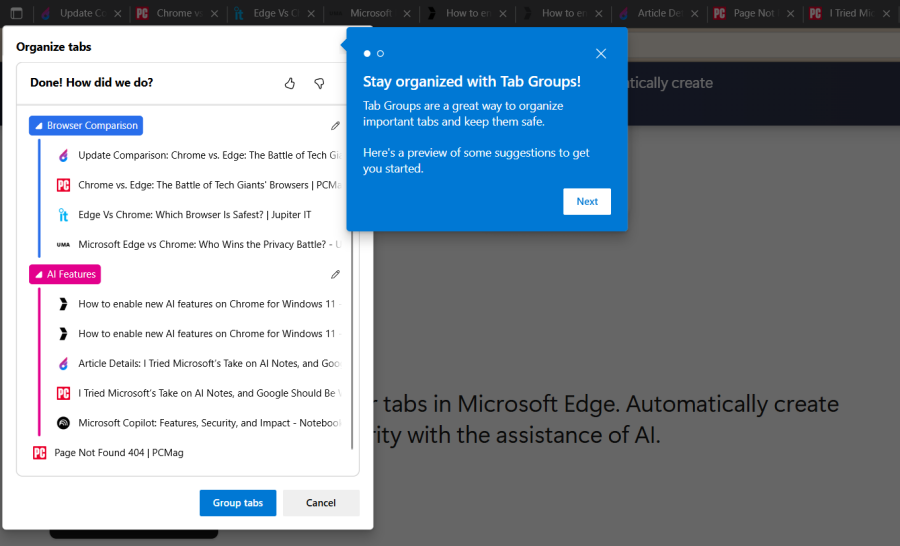Click the thumbs down feedback icon
The width and height of the screenshot is (900, 546).
(319, 83)
